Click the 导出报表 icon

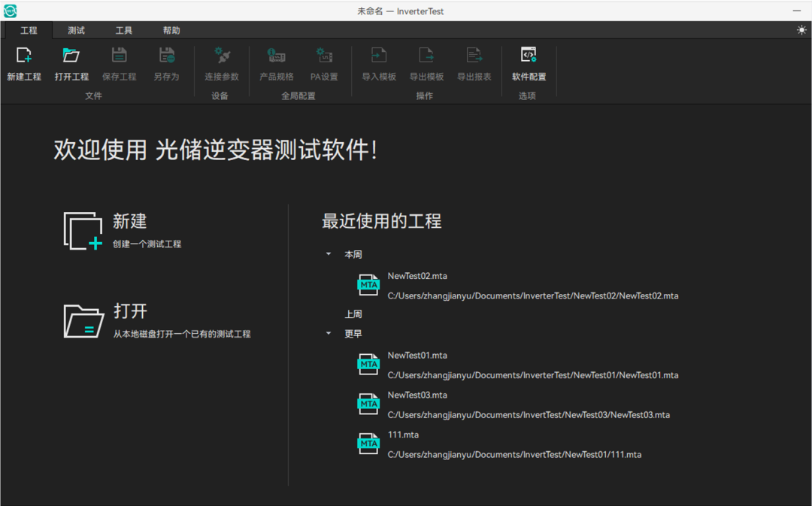pos(474,56)
